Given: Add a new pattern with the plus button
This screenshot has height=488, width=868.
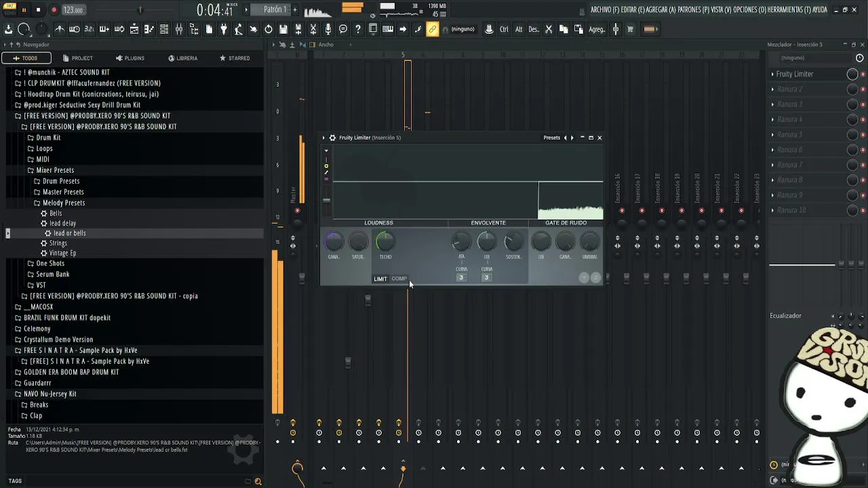Looking at the screenshot, I should tap(295, 9).
